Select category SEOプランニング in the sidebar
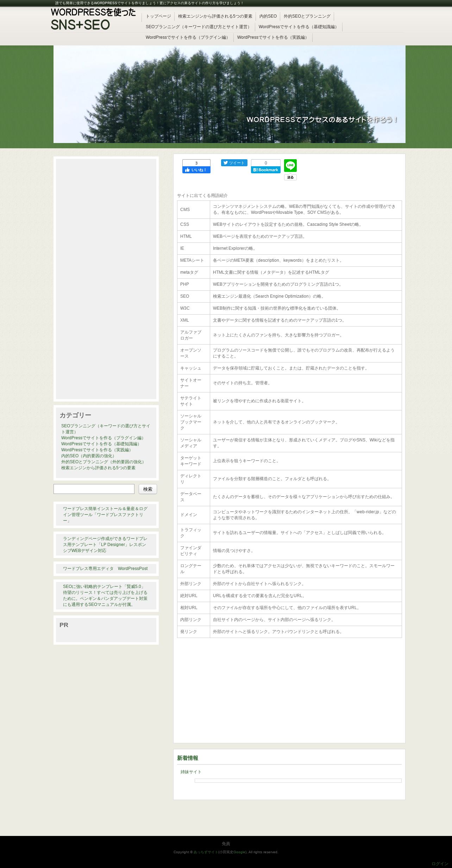This screenshot has width=452, height=868. tap(106, 429)
